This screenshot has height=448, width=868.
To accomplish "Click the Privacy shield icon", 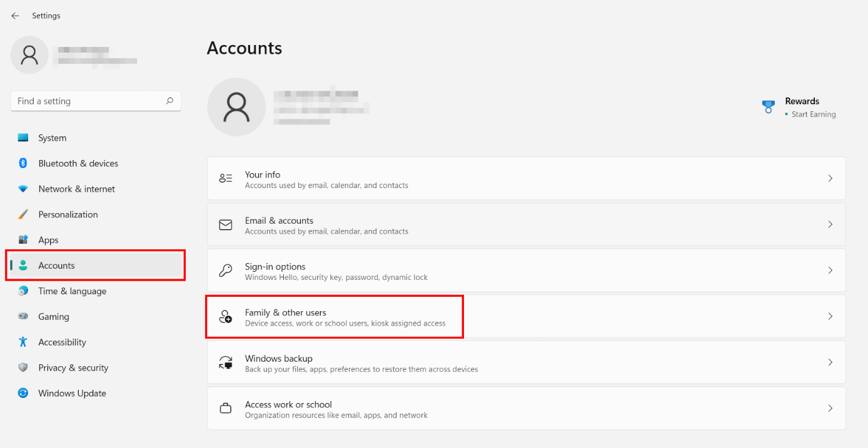I will click(23, 367).
